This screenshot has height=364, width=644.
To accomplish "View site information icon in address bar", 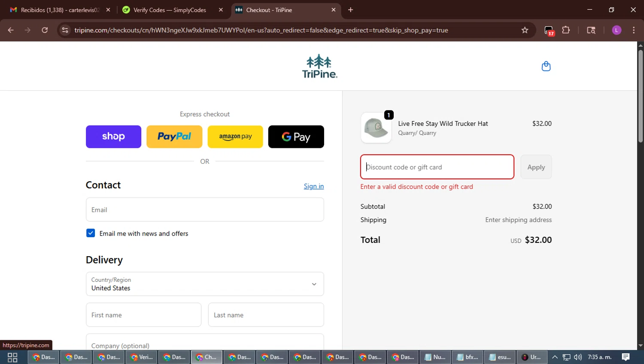I will click(x=65, y=30).
